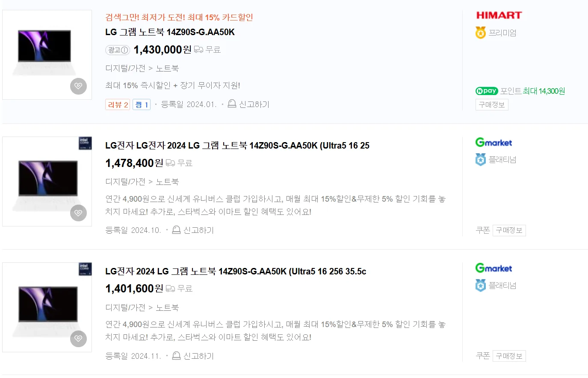This screenshot has height=378, width=588.
Task: Click the HIMART store logo
Action: point(499,15)
